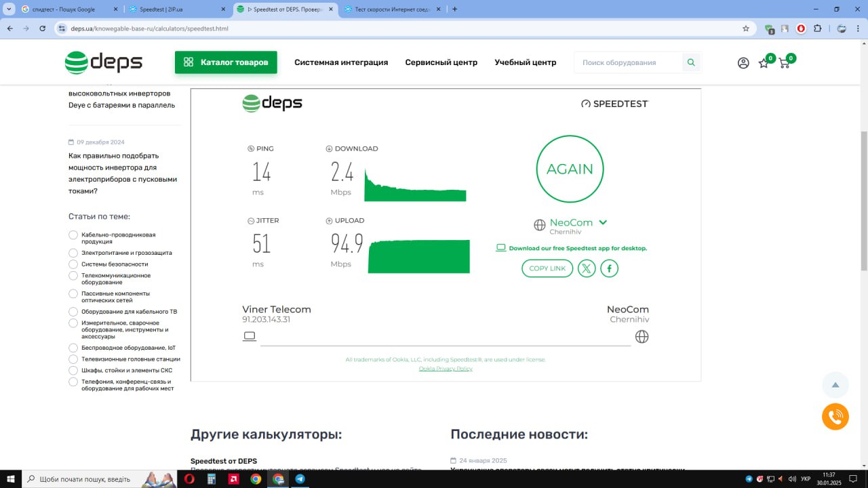
Task: Select the Системы безопасности radio option
Action: coord(73,264)
